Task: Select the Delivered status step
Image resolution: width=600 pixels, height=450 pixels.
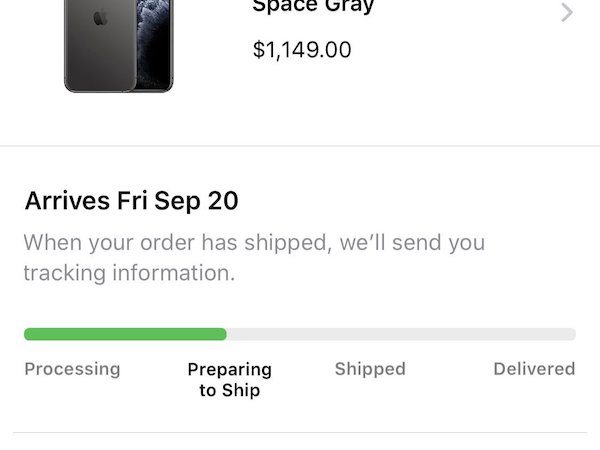Action: [534, 369]
